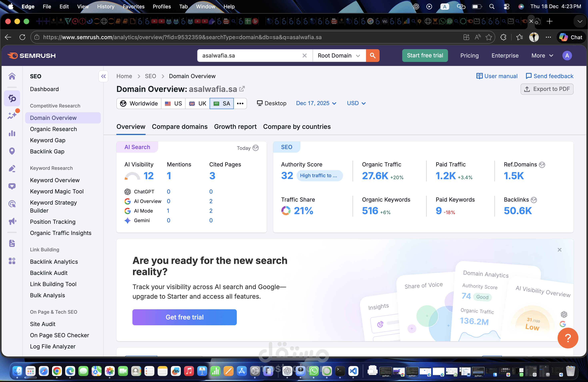Select the Worldwide database option

click(x=139, y=103)
